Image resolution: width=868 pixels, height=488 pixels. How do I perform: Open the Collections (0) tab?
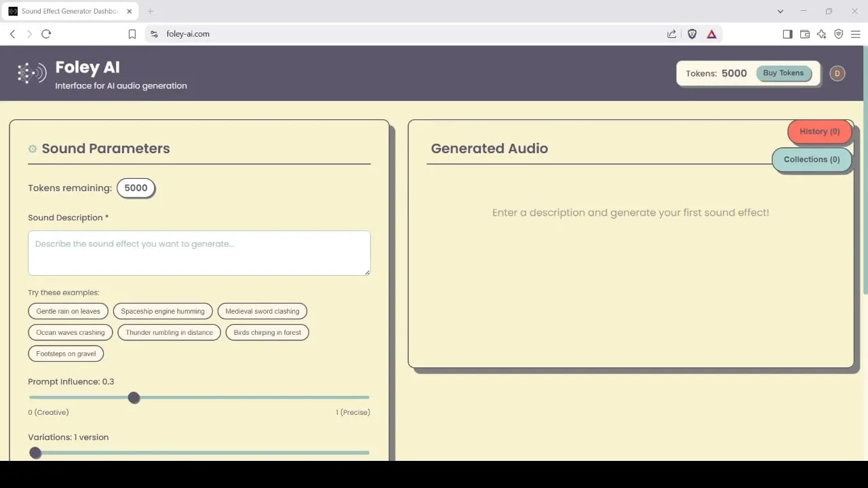coord(812,160)
